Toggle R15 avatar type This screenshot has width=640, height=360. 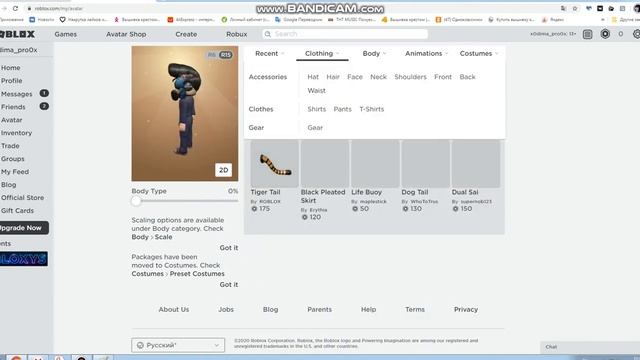[226, 55]
